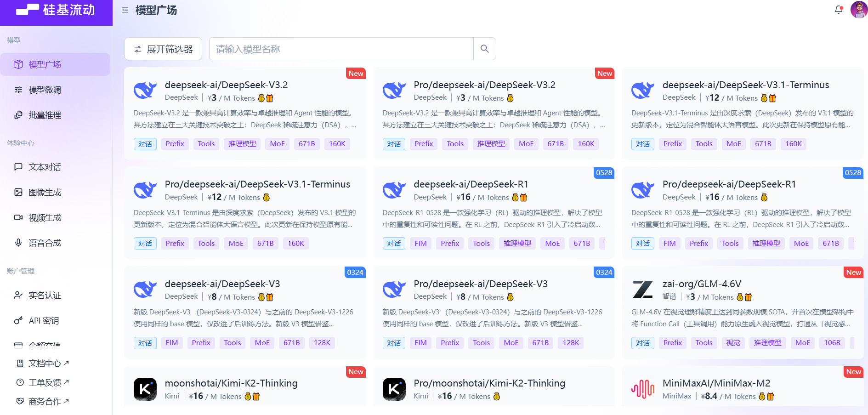This screenshot has height=415, width=868.
Task: Collapse the sidebar with the menu icon
Action: (125, 10)
